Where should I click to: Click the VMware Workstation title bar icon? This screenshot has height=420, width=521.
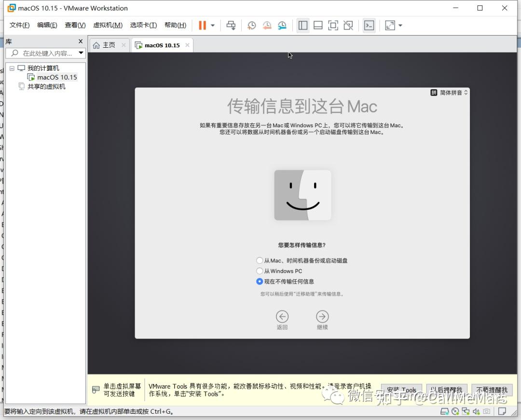pyautogui.click(x=11, y=8)
